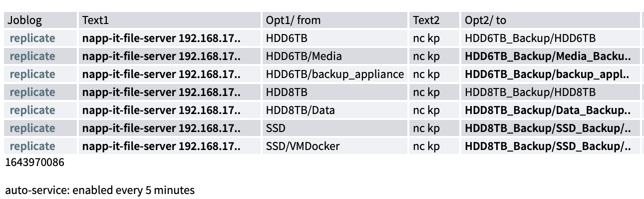Select HDD6TB_Backup/backup_appl.. destination link
644x199 pixels.
547,74
